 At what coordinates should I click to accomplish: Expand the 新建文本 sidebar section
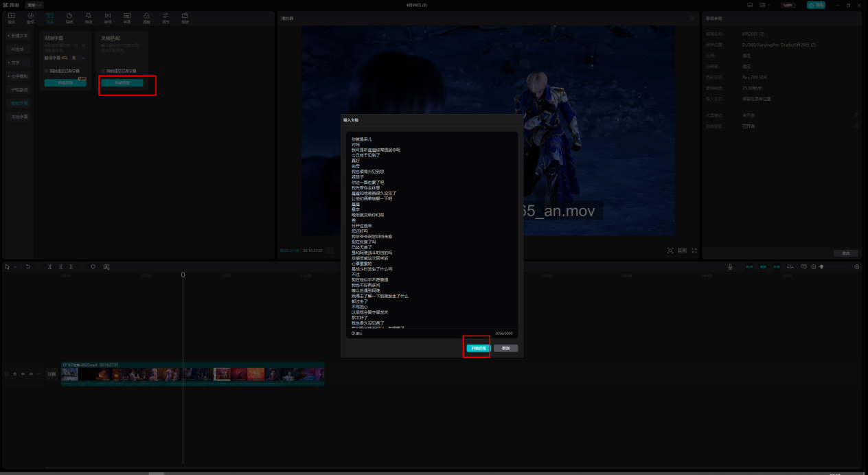tap(19, 35)
